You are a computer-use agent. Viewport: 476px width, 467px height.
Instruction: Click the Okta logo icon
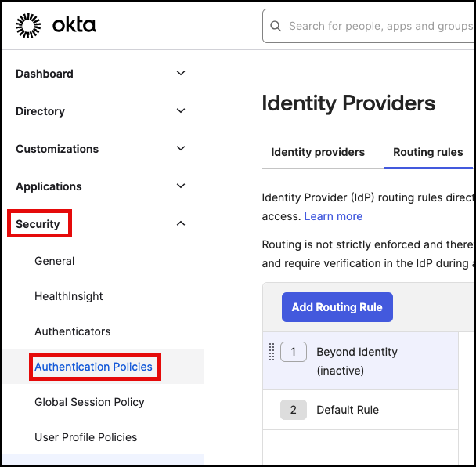29,26
